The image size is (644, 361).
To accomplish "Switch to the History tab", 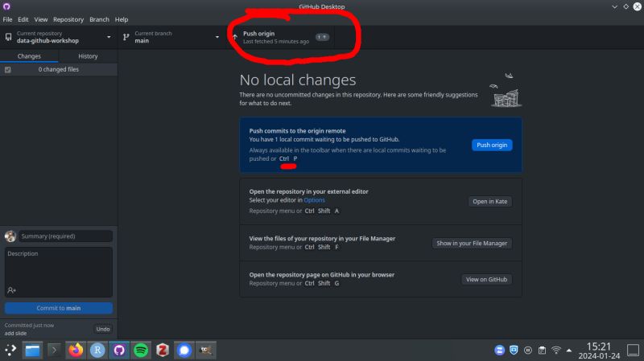I will pos(88,56).
